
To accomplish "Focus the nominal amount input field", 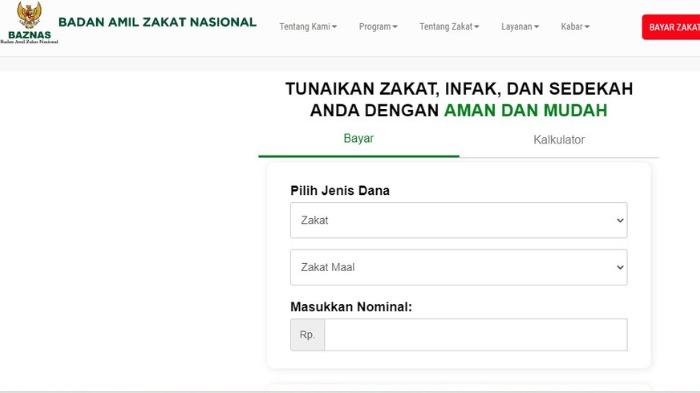I will [x=476, y=334].
